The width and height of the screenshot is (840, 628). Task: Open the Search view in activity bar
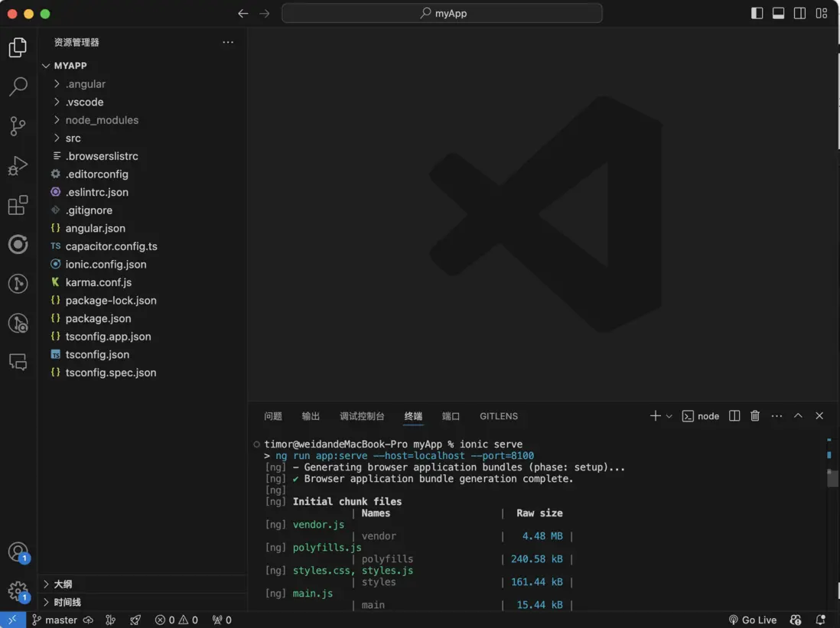pyautogui.click(x=18, y=86)
